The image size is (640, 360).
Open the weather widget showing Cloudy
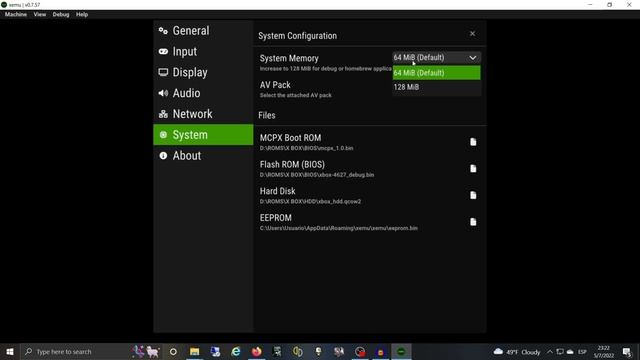pos(517,352)
